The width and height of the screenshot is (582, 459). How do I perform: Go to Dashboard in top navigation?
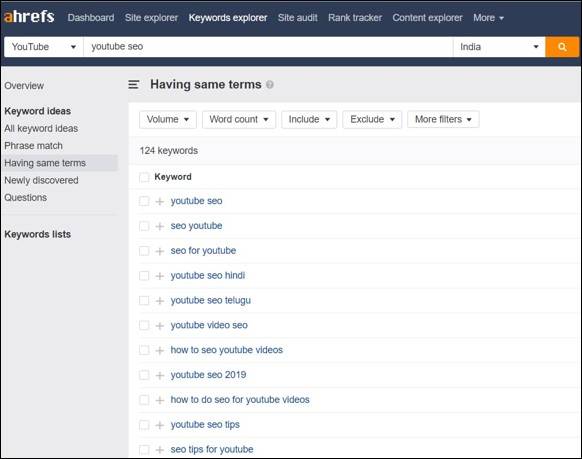click(x=91, y=18)
